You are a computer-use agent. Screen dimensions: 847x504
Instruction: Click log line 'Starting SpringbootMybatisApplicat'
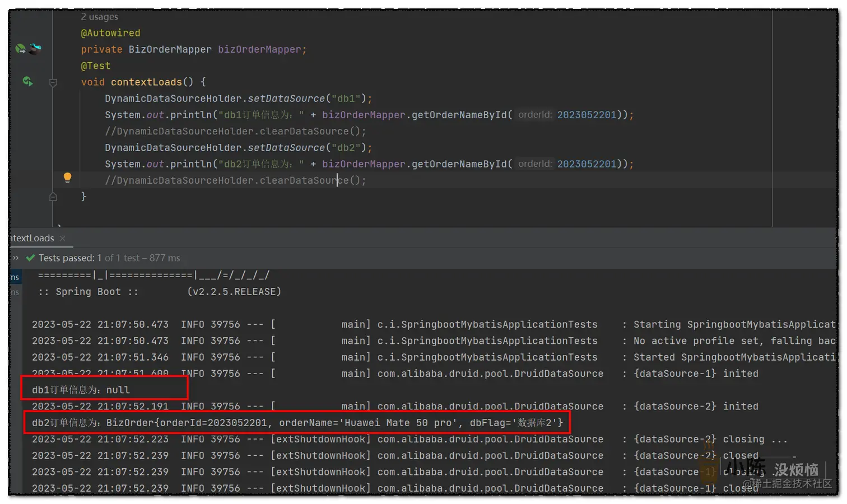434,324
